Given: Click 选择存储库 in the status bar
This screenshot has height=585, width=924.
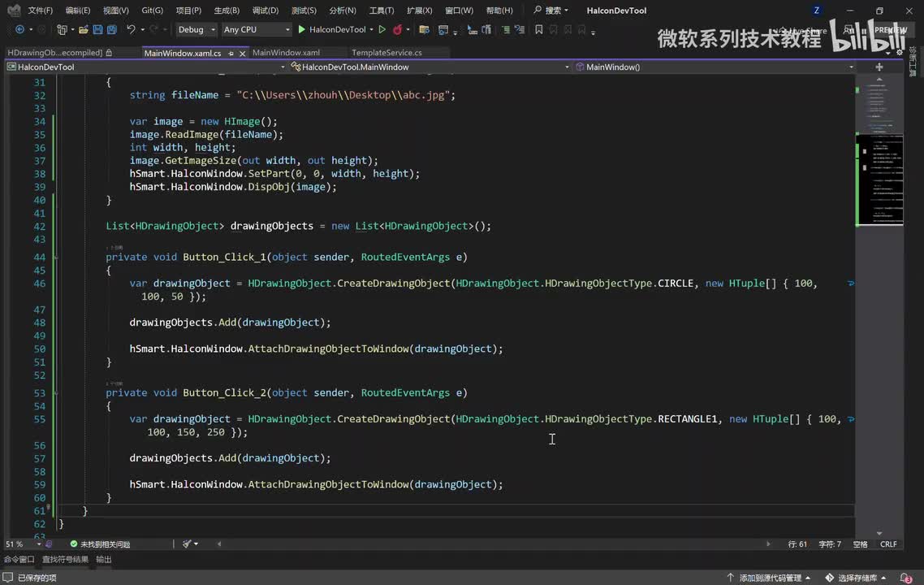Looking at the screenshot, I should point(857,578).
